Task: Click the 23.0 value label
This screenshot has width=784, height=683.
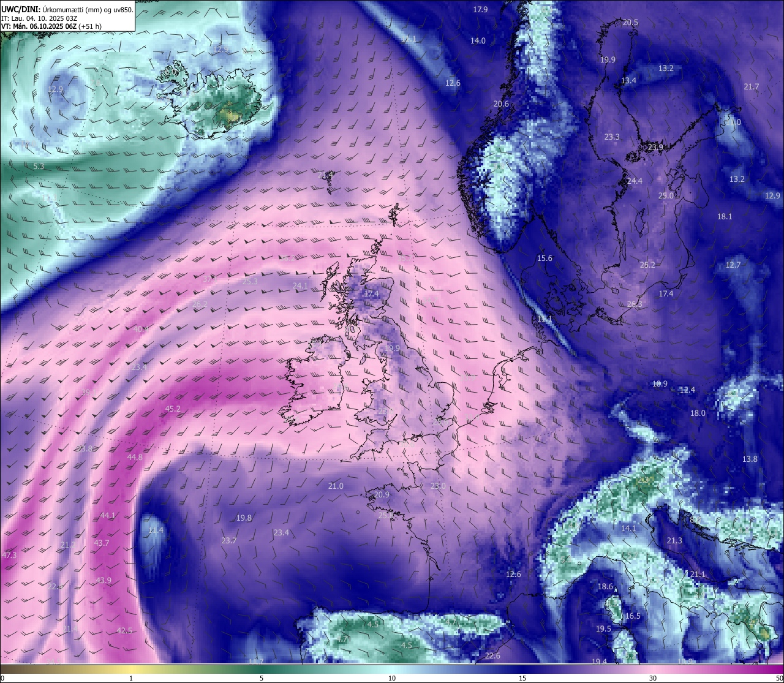Action: click(x=438, y=486)
